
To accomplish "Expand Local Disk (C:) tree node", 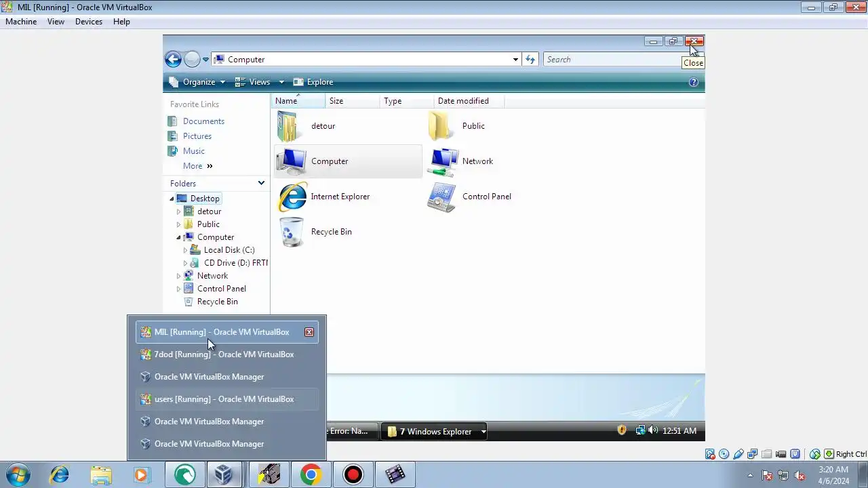I will click(185, 250).
